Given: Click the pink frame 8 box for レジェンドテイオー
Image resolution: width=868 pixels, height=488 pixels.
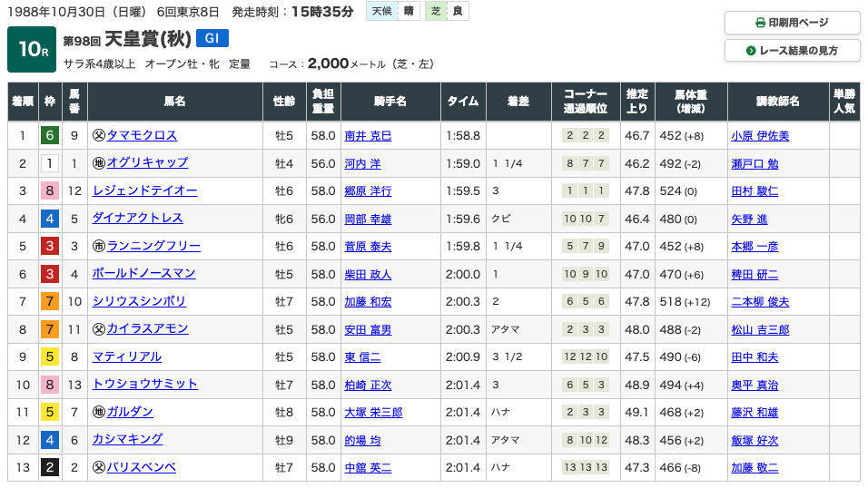Looking at the screenshot, I should [51, 190].
